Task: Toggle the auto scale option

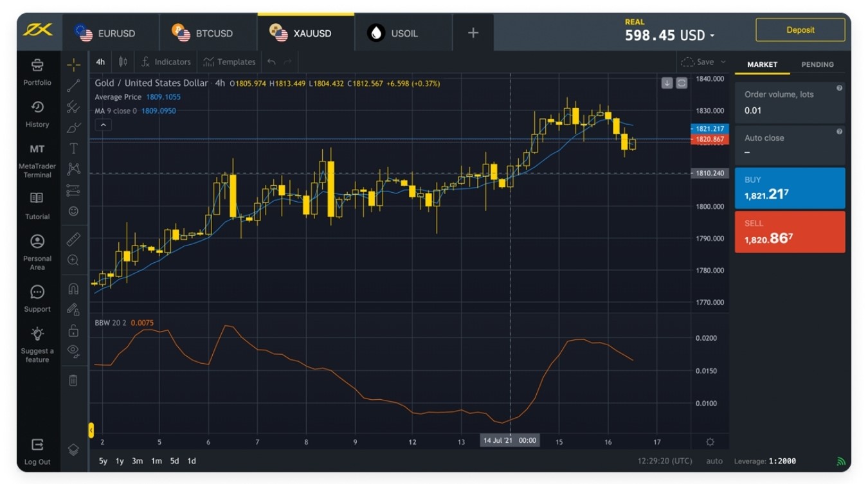Action: coord(714,461)
